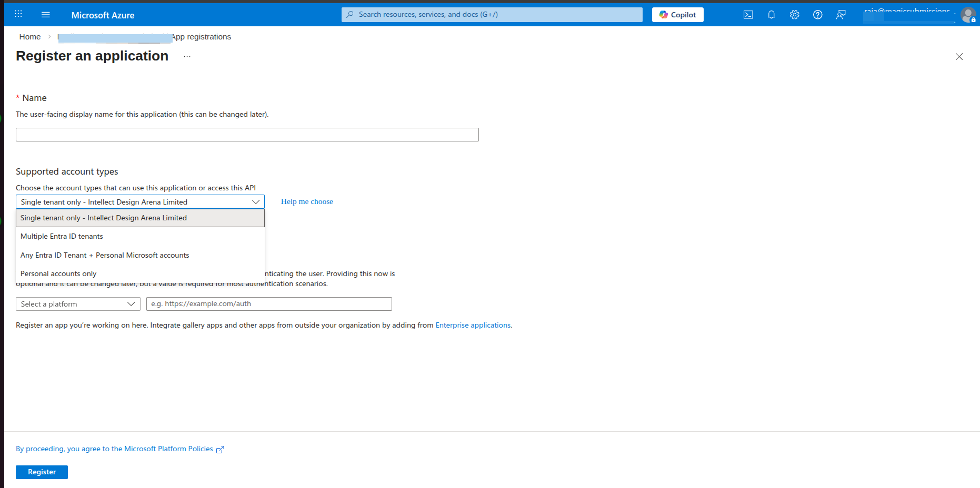Choose Multiple Entra ID tenants option
The image size is (980, 488).
click(x=140, y=236)
